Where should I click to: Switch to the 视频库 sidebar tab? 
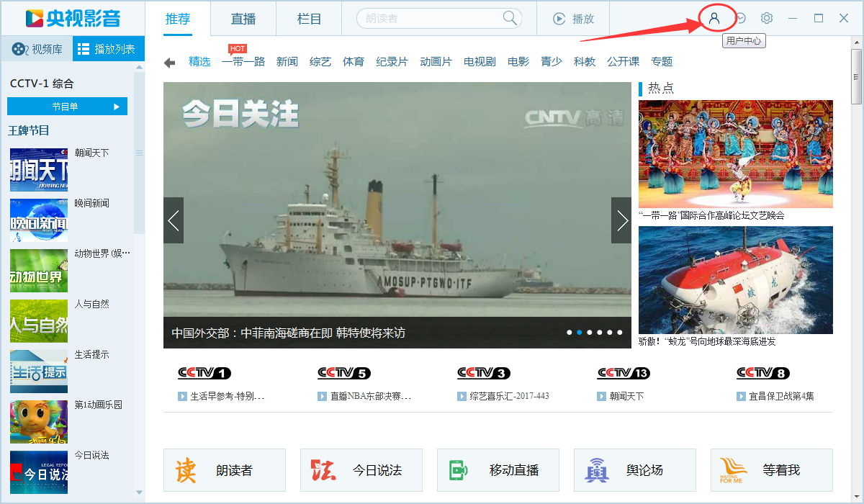[x=36, y=48]
